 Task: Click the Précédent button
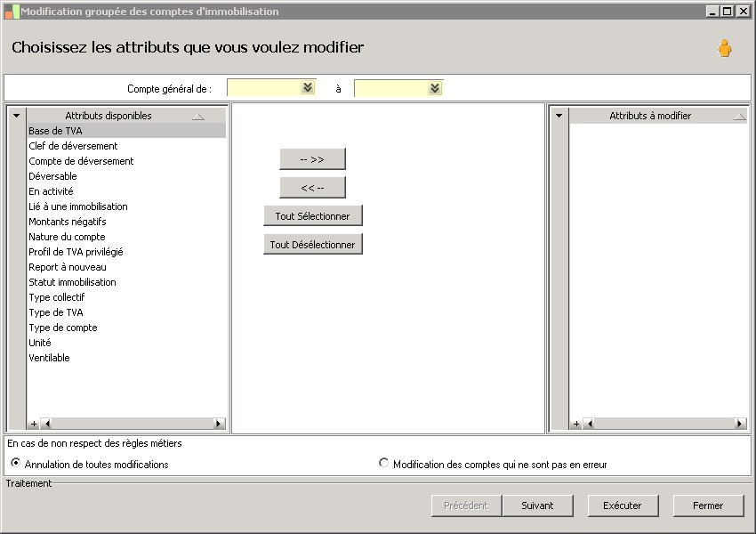466,506
